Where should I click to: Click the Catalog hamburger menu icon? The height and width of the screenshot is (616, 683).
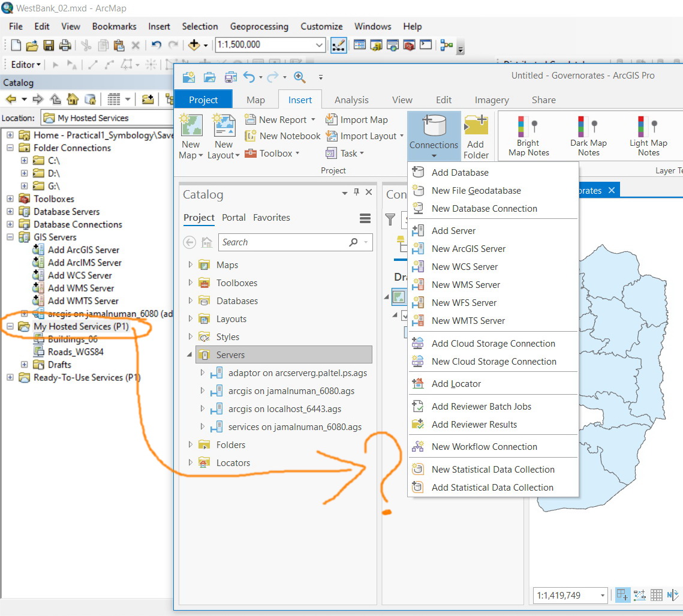365,218
